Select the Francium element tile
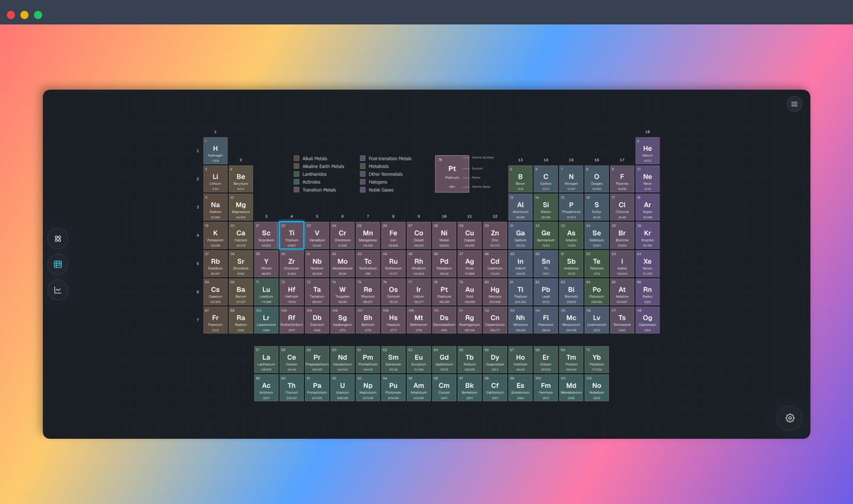The height and width of the screenshot is (504, 853). point(215,320)
